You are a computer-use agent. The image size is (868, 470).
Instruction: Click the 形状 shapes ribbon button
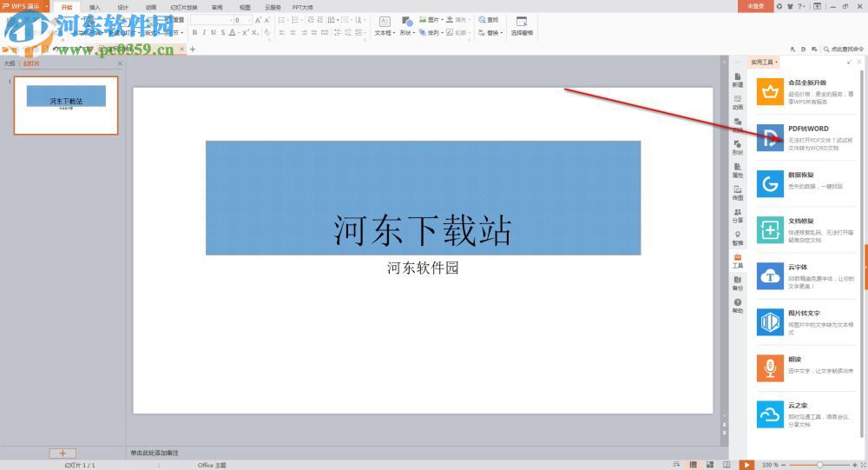(407, 26)
